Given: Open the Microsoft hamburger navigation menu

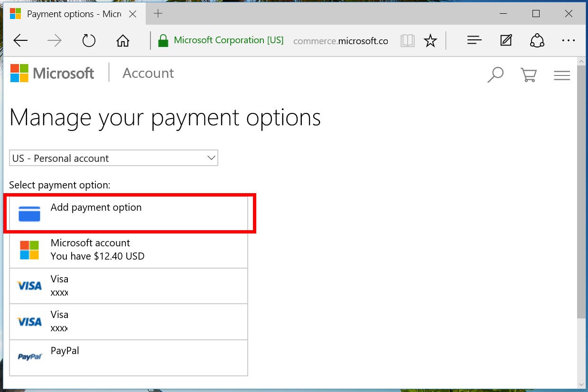Looking at the screenshot, I should coord(561,75).
